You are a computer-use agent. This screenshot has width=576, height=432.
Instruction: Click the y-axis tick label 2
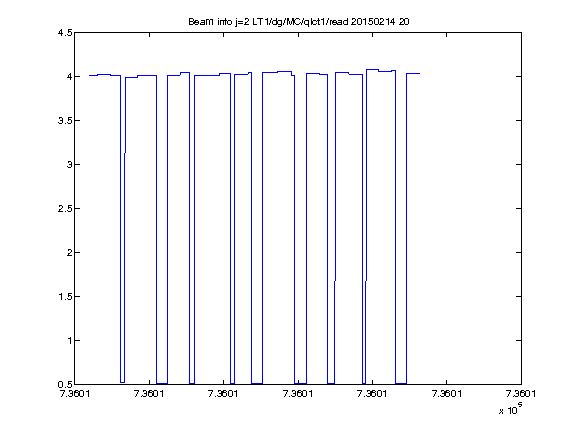(69, 252)
